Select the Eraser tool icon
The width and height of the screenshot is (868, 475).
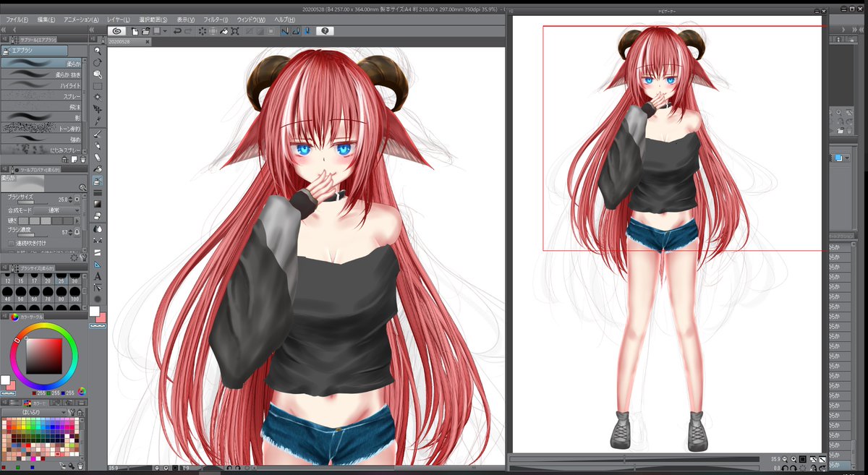click(99, 159)
